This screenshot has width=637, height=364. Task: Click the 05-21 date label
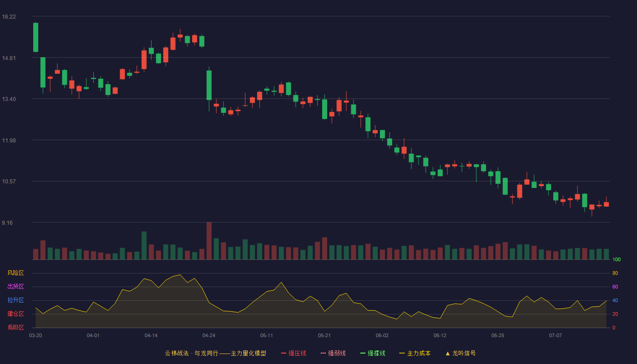(x=324, y=335)
